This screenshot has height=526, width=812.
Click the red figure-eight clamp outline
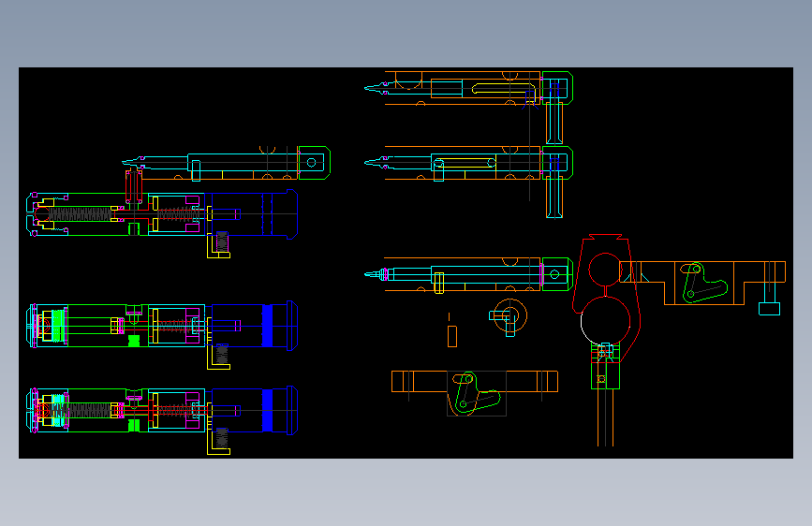point(606,298)
